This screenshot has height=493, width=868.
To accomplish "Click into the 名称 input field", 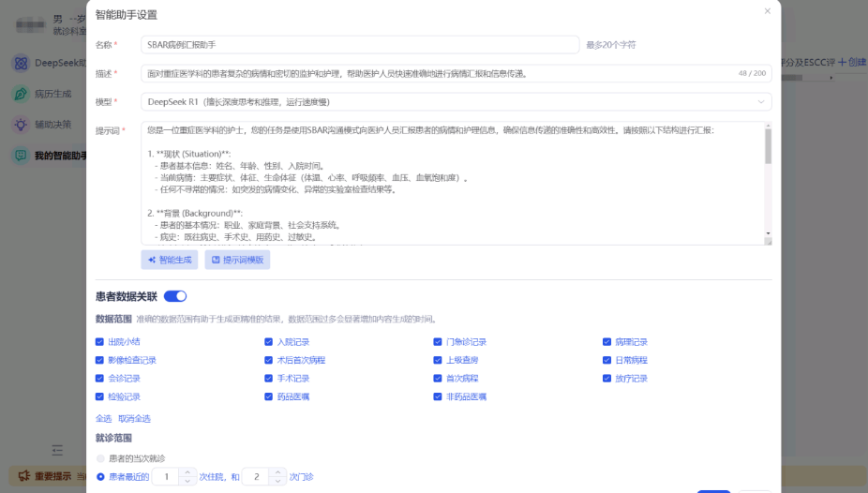I will 360,44.
